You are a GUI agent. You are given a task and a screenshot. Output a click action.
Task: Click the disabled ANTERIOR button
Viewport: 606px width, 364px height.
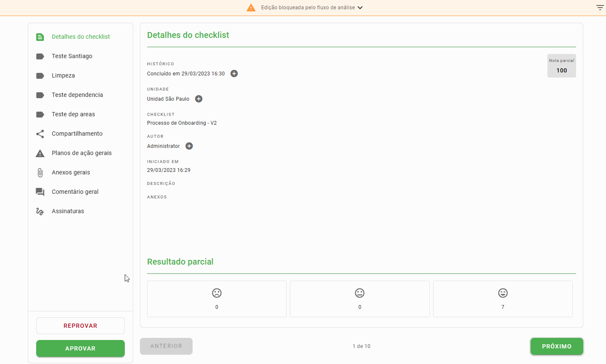[x=166, y=346]
